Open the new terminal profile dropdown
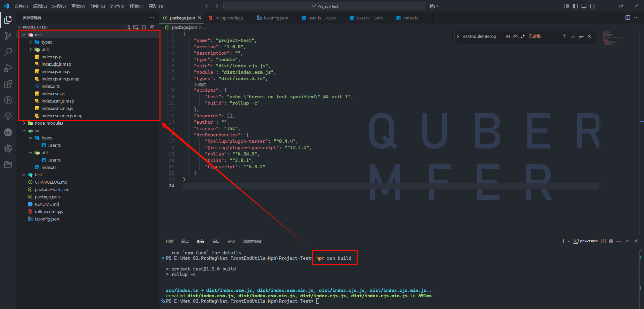Viewport: 644px width, 309px height. point(569,241)
